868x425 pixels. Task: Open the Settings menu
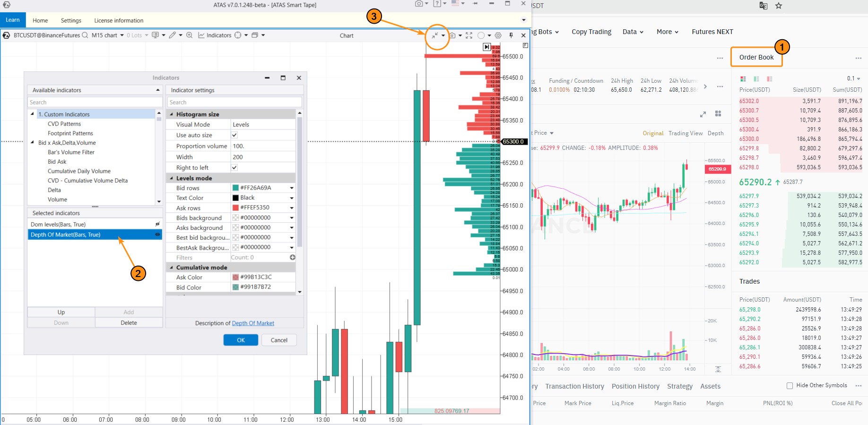[71, 21]
